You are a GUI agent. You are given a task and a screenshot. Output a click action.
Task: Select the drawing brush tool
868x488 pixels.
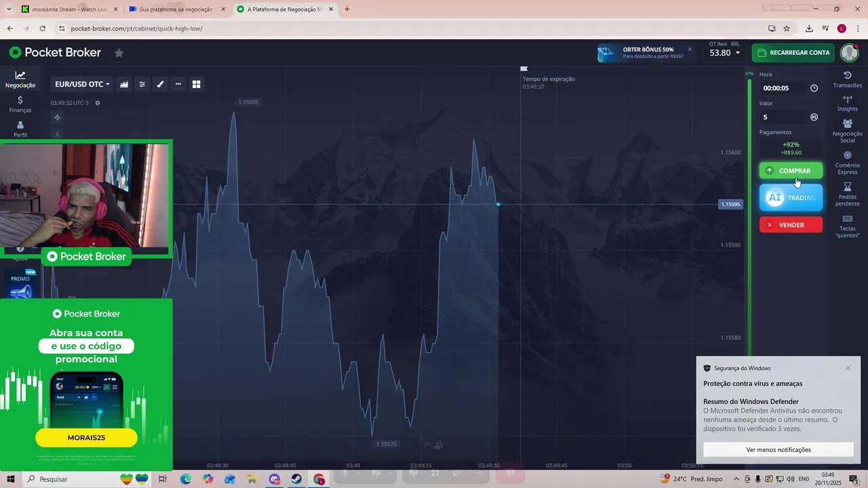coord(160,84)
